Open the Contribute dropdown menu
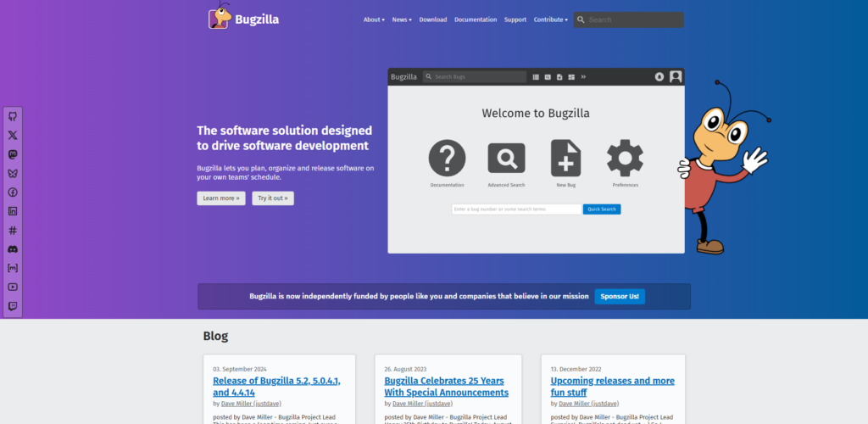Viewport: 868px width, 424px height. (x=550, y=20)
